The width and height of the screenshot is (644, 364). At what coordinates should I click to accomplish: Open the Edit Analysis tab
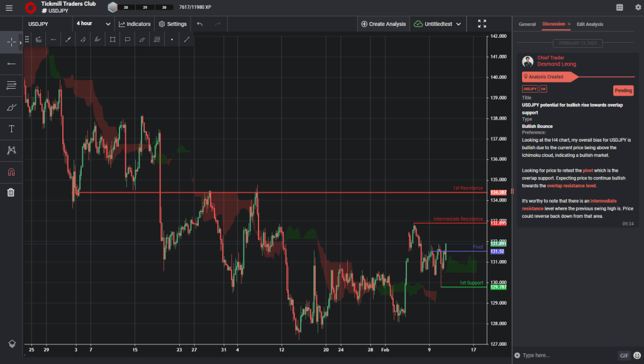[x=589, y=24]
